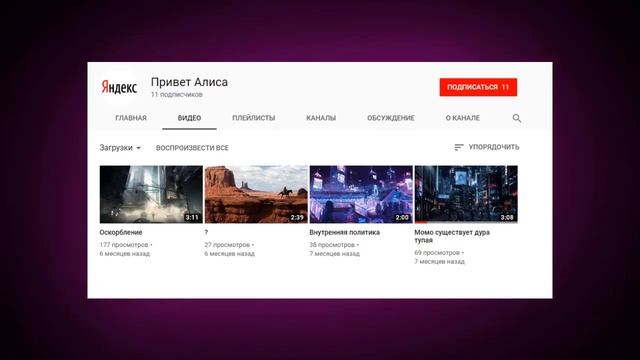Click the 27 просмотров text
The image size is (640, 360).
click(x=227, y=245)
